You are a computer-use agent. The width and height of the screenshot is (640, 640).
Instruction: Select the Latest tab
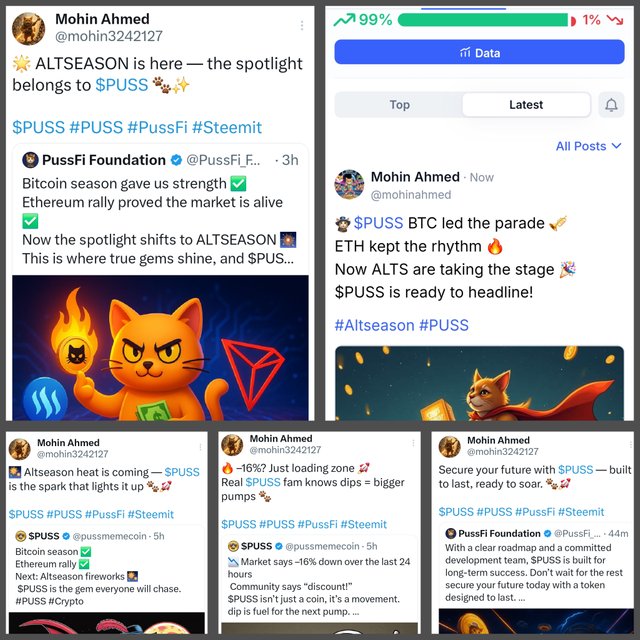(x=526, y=105)
